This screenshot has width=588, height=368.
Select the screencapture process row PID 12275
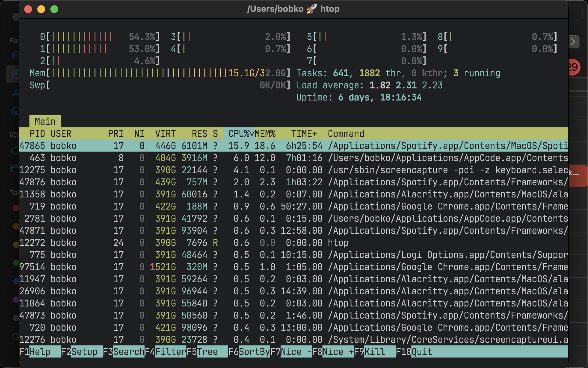pos(294,170)
